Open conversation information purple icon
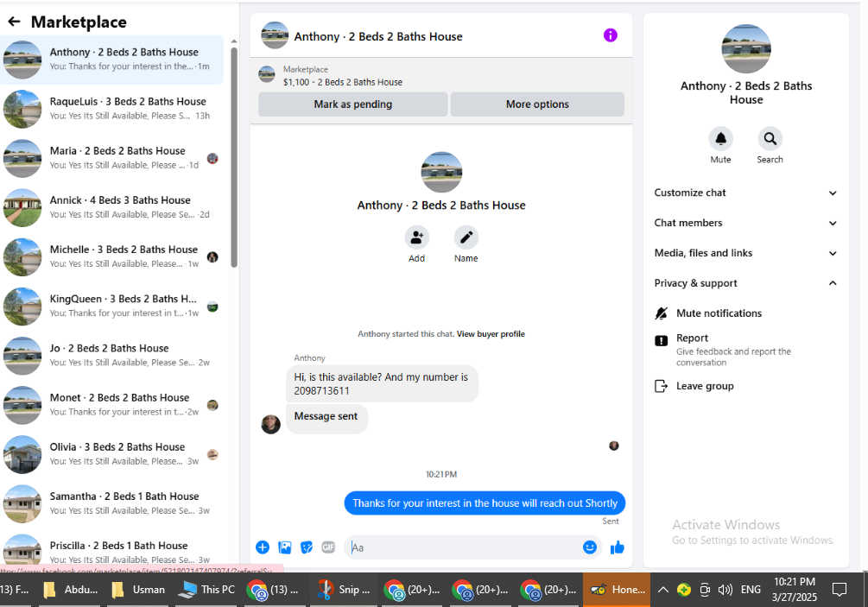Screen dimensions: 868x607 610,35
